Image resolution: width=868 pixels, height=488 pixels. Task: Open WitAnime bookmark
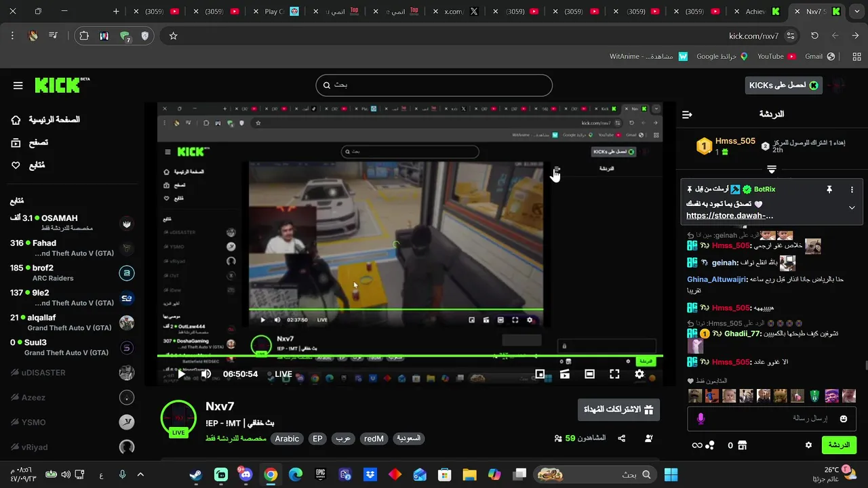pyautogui.click(x=649, y=57)
